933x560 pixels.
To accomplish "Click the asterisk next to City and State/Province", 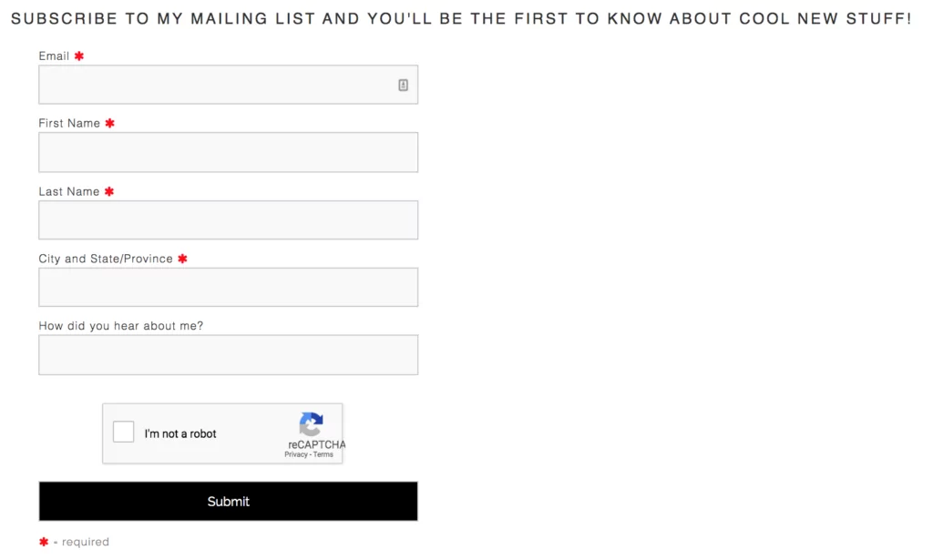I will click(181, 259).
